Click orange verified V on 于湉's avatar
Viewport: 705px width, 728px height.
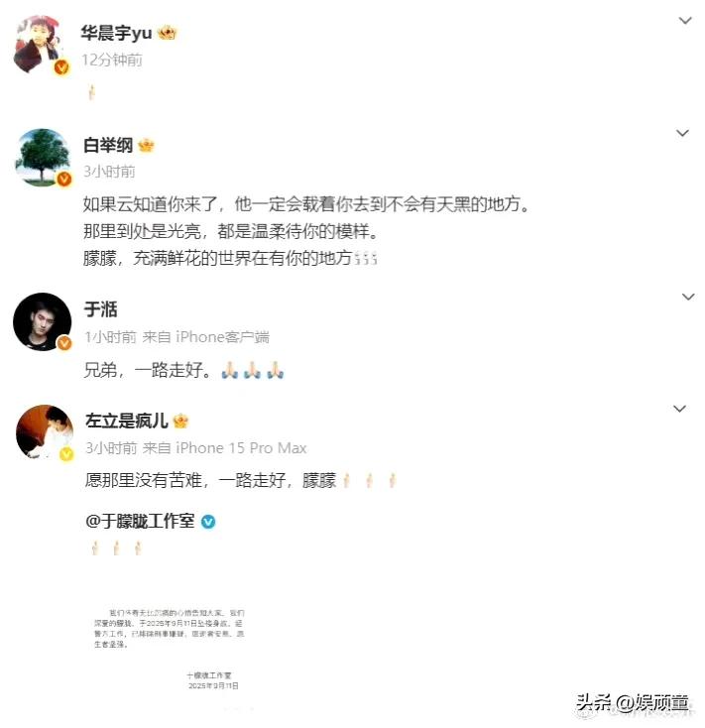[64, 343]
